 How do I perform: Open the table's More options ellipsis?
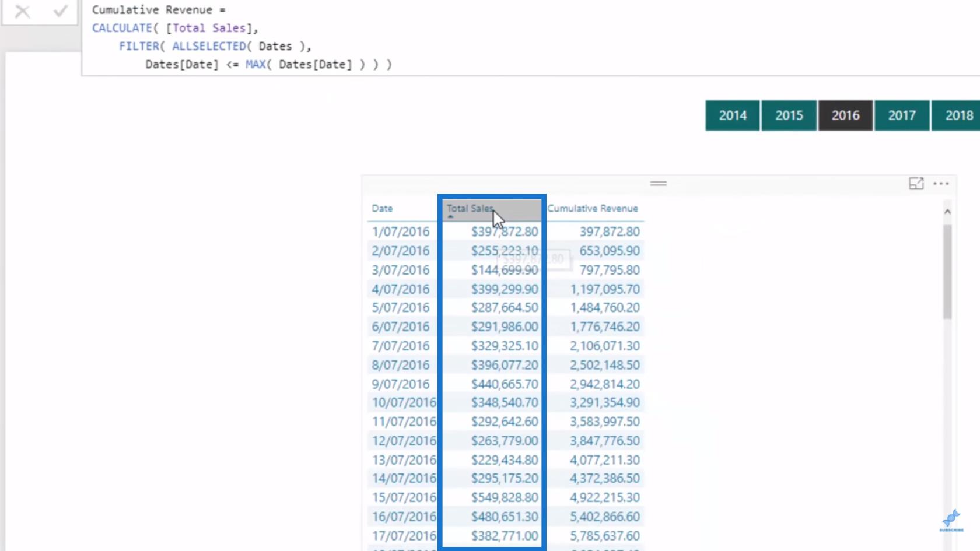(941, 184)
